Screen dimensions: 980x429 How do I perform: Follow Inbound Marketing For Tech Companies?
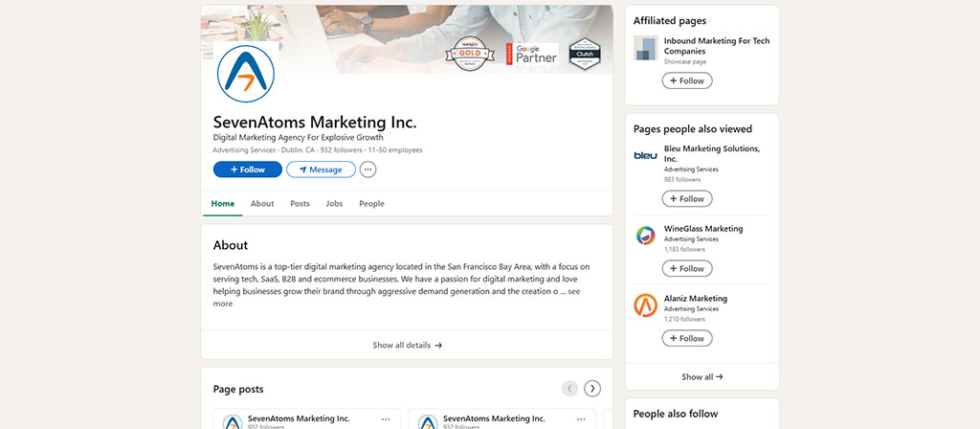(687, 80)
